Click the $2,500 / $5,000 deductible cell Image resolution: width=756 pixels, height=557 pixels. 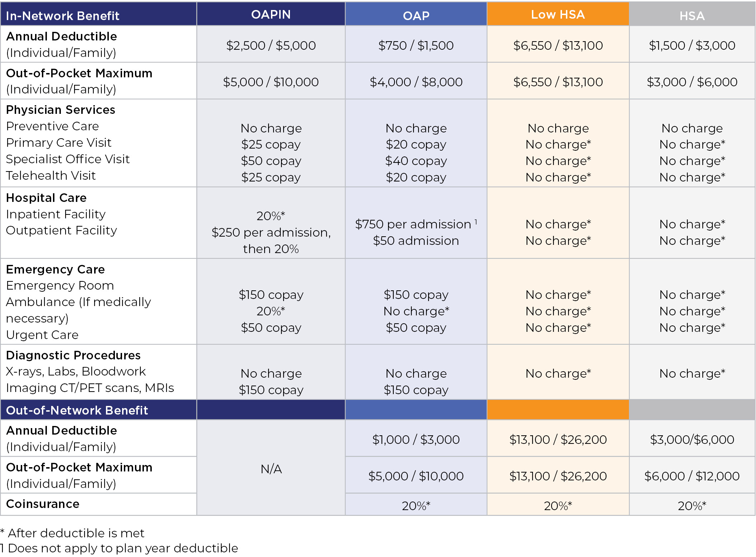tap(271, 45)
